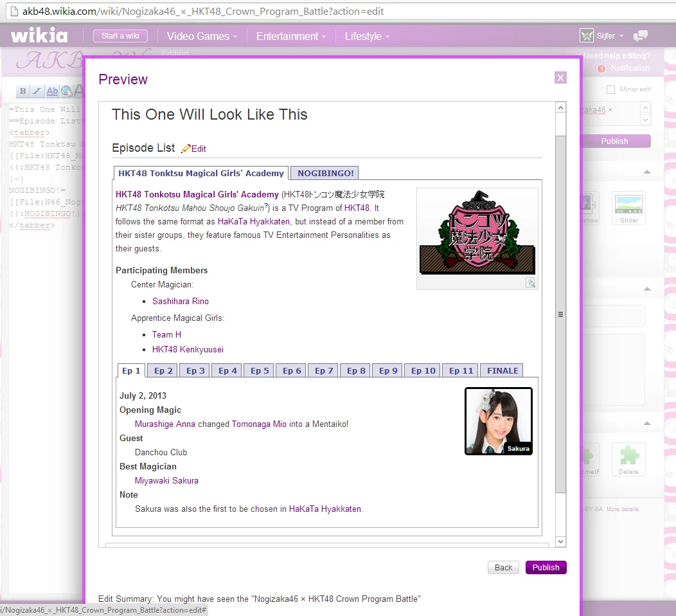Click the image details icon under the logo
676x616 pixels.
pos(530,282)
